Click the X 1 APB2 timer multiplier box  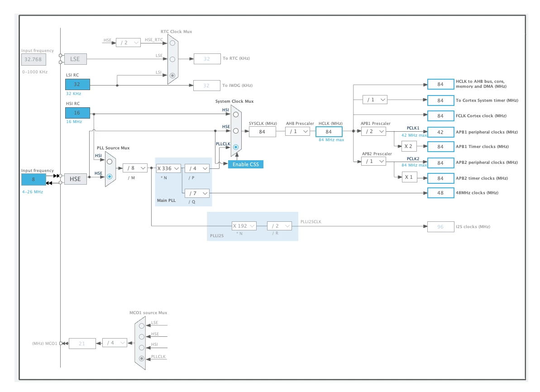coord(409,177)
